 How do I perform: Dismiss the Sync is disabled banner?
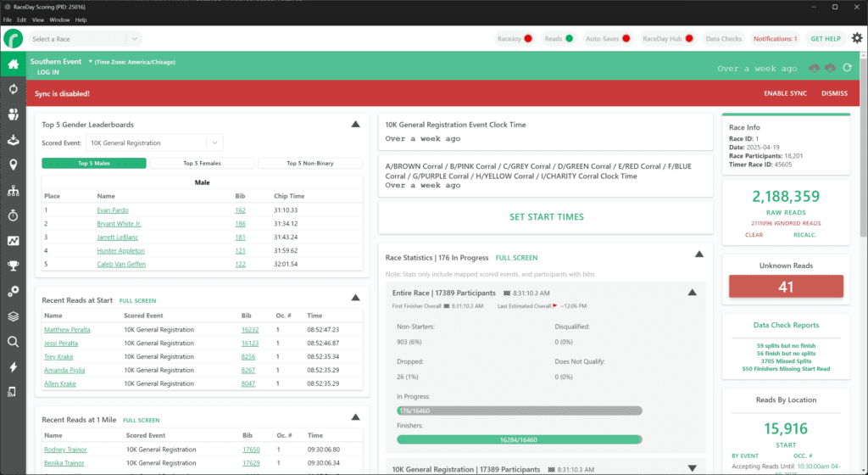click(834, 93)
